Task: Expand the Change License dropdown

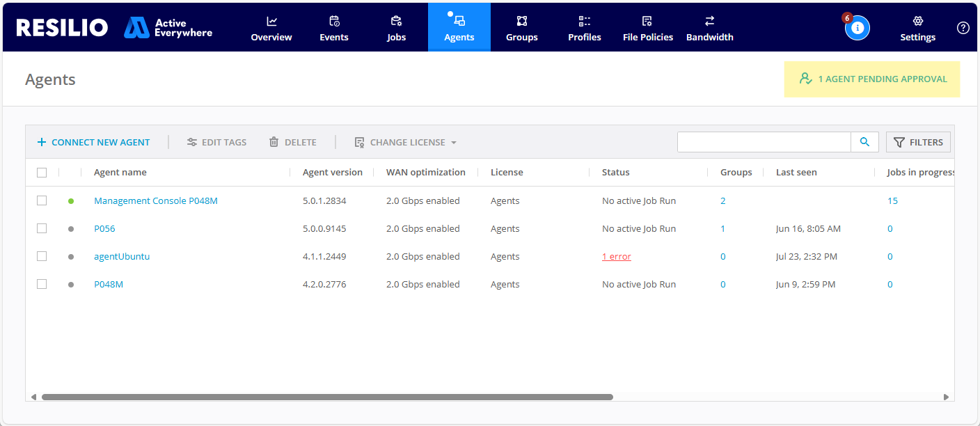Action: pos(406,142)
